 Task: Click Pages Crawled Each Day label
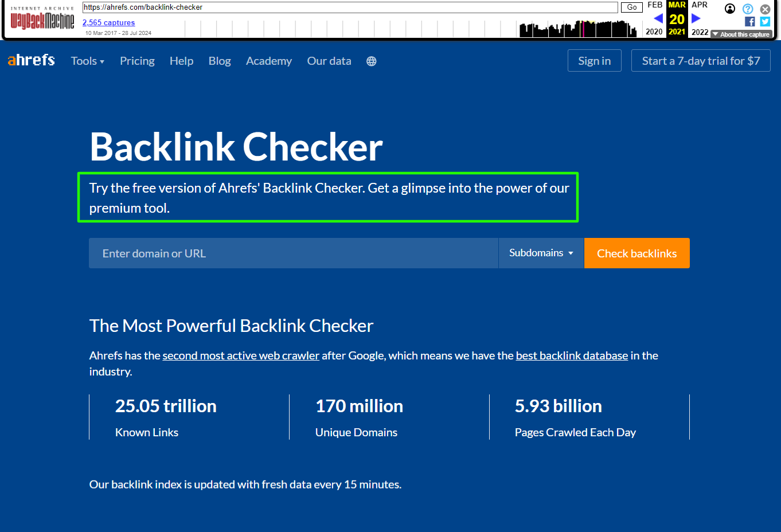[575, 432]
